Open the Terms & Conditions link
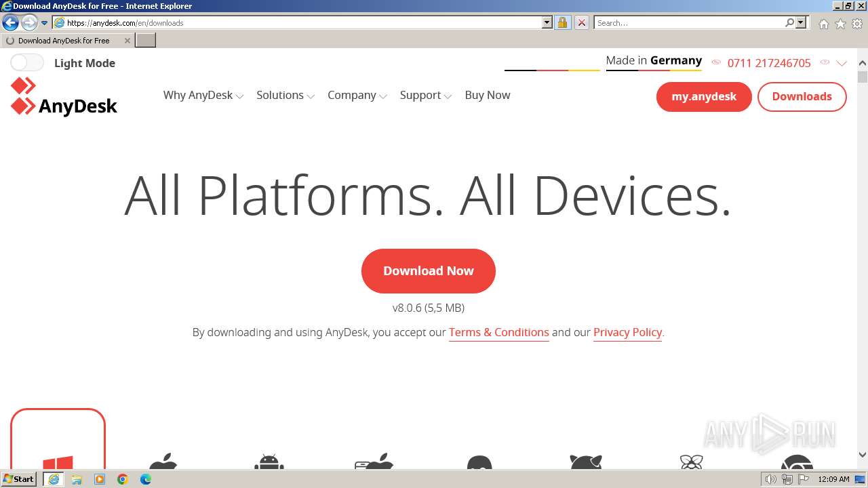The width and height of the screenshot is (868, 488). click(499, 333)
